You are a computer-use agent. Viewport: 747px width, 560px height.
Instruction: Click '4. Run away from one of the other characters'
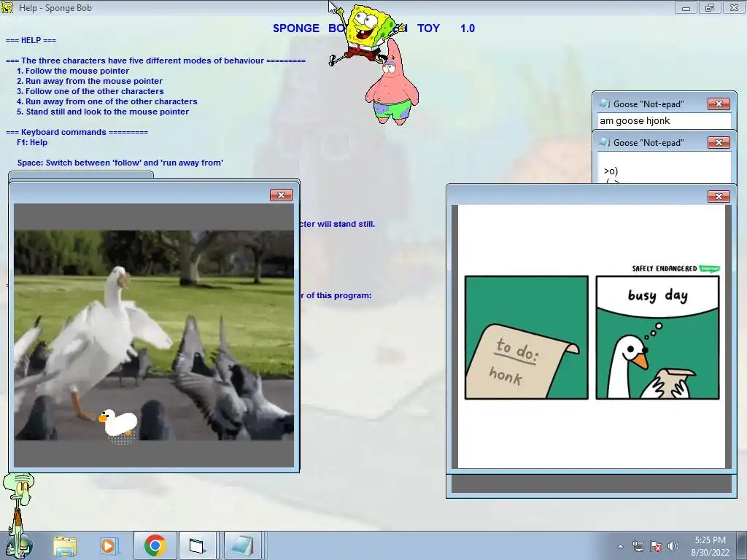tap(107, 101)
